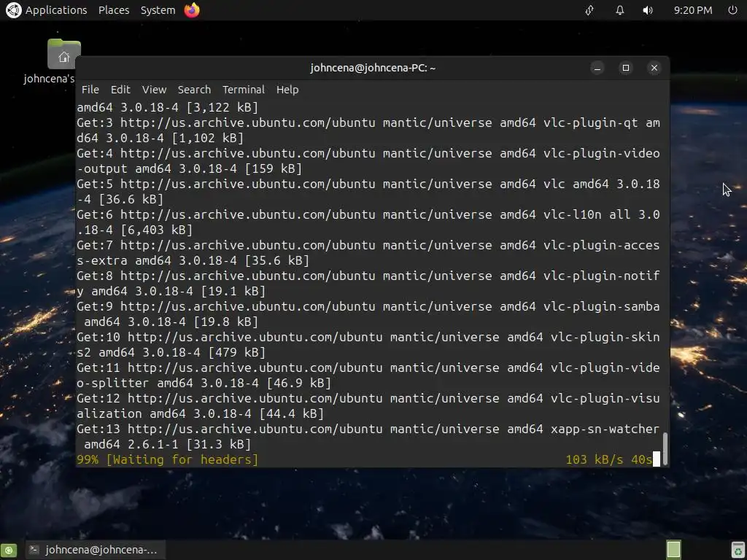
Task: Open the terminal Help menu
Action: pos(287,90)
